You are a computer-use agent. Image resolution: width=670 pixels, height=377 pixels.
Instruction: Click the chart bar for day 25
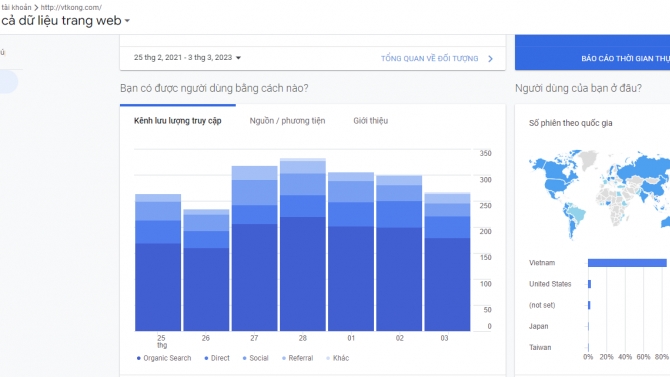pyautogui.click(x=158, y=262)
